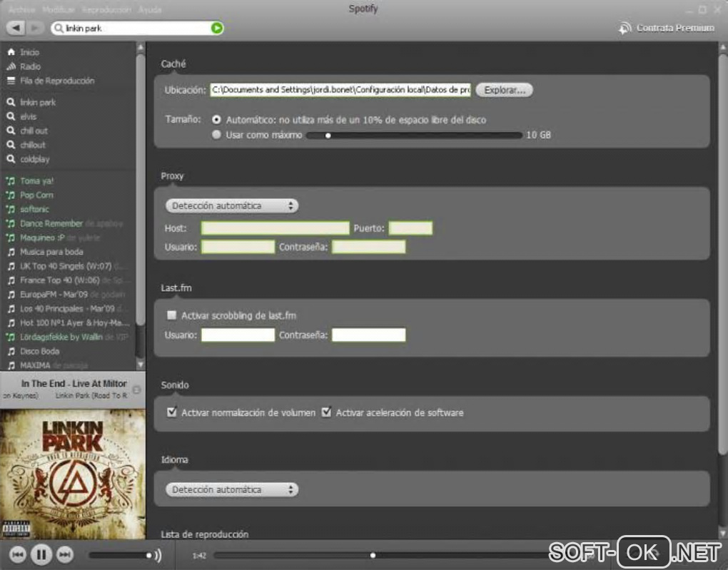Toggle Activar aceleración de software

(326, 412)
